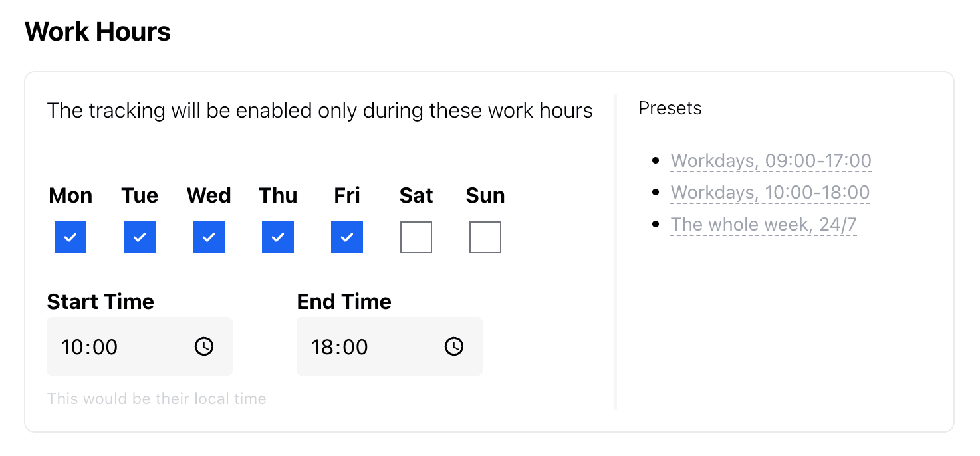The width and height of the screenshot is (980, 456).
Task: Select the whole week, 24/7 preset
Action: pyautogui.click(x=763, y=224)
